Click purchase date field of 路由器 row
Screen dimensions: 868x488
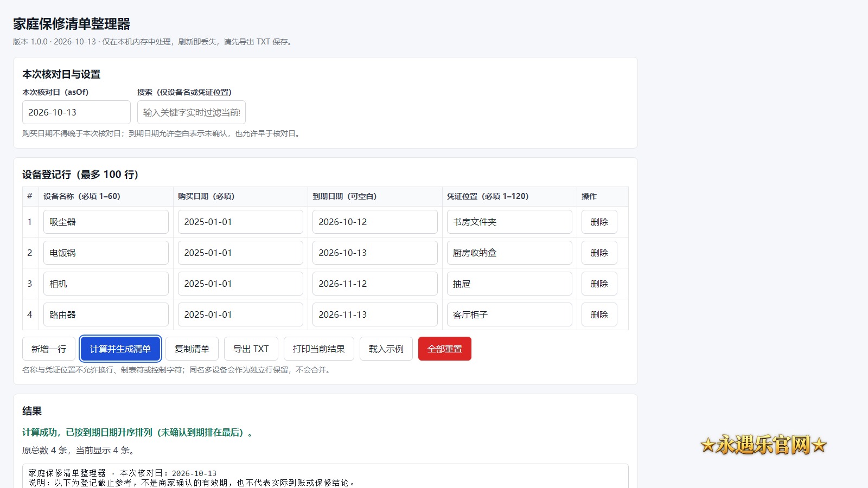coord(240,314)
